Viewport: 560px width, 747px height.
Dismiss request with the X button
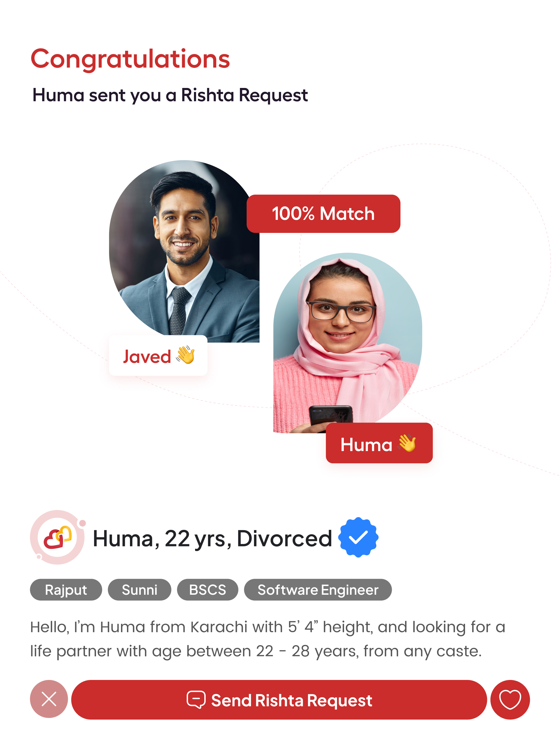(x=49, y=699)
